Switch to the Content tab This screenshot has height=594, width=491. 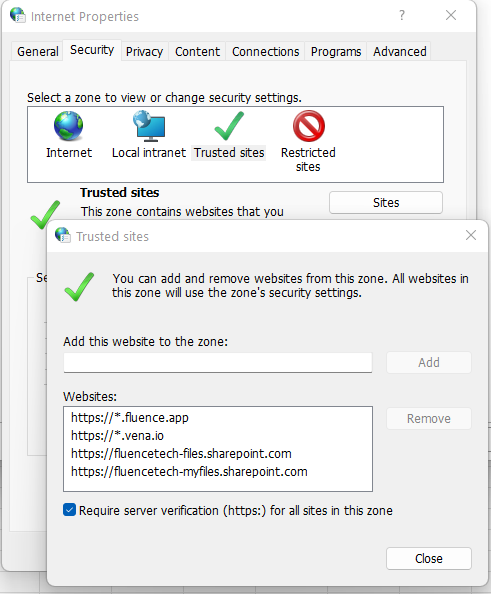(197, 52)
